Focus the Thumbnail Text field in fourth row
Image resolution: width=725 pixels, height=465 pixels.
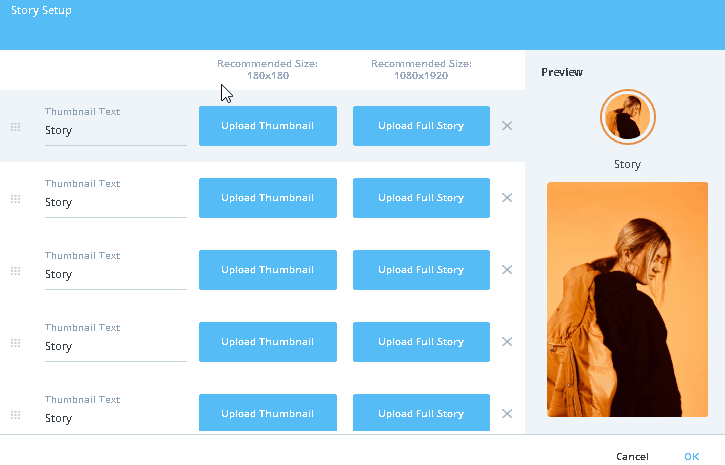pos(115,346)
